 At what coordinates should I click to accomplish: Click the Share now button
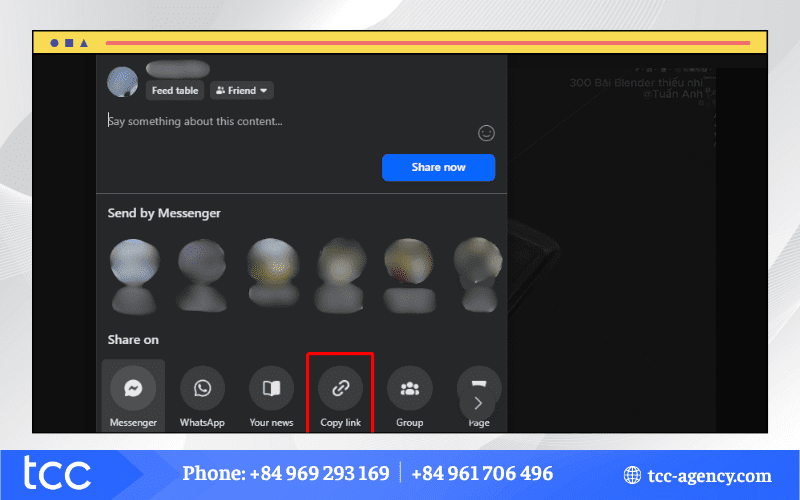point(438,167)
